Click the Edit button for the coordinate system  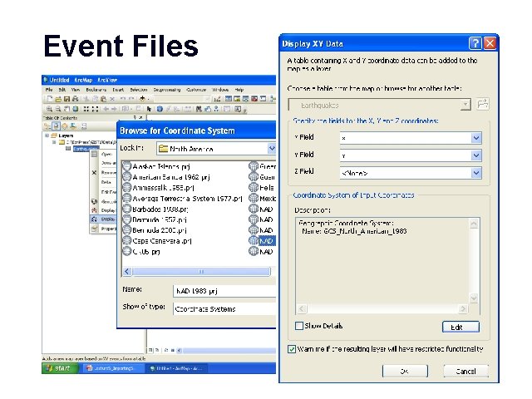pos(461,327)
